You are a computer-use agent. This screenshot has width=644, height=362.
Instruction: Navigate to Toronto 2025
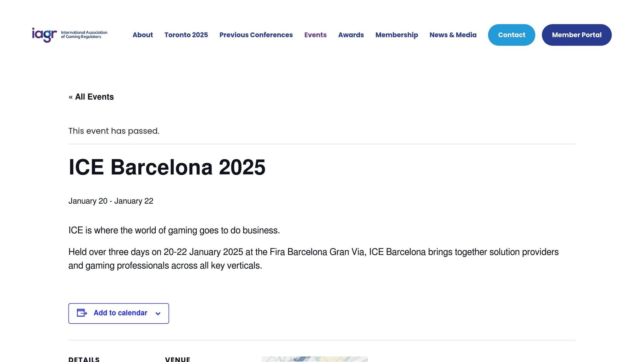186,35
